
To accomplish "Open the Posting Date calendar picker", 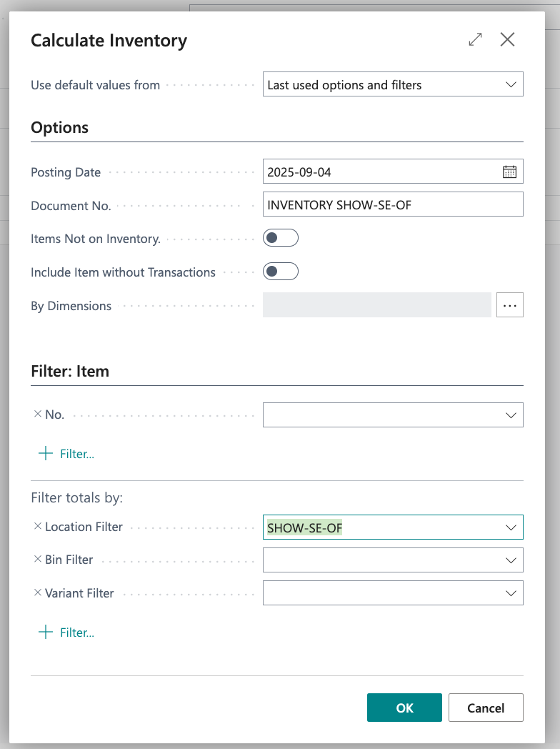I will point(509,172).
